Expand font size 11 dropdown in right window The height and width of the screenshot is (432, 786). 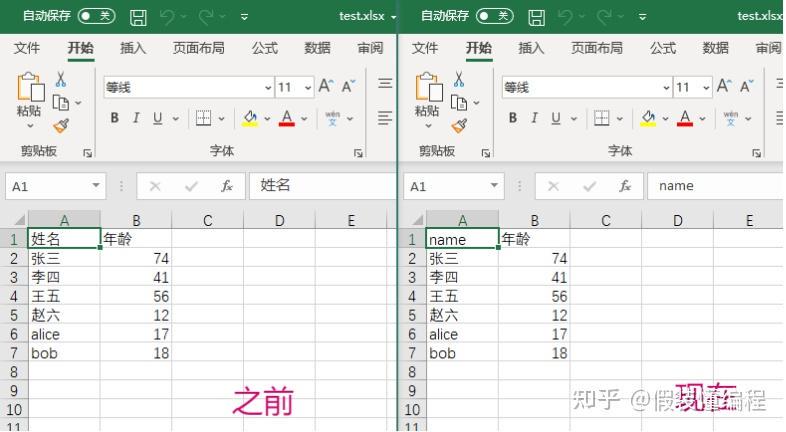pyautogui.click(x=706, y=88)
